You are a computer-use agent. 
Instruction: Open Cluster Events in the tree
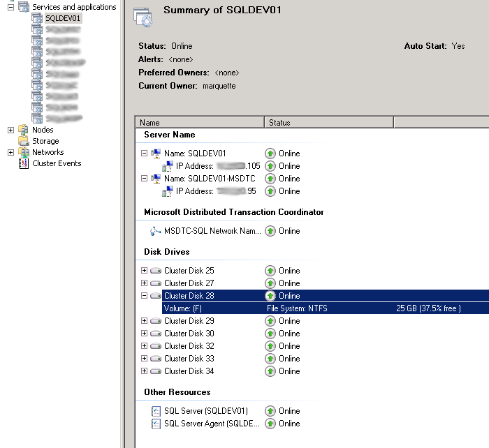coord(57,163)
